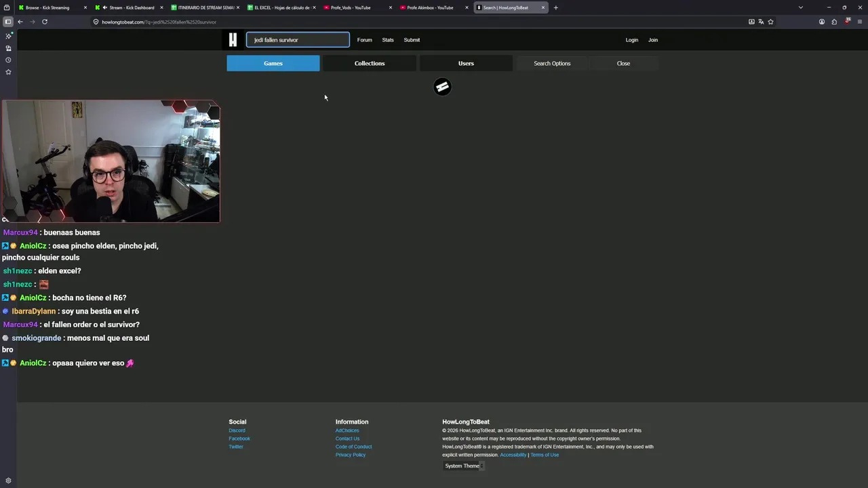Screen dimensions: 868x488
Task: Open the Facebook social link
Action: [x=239, y=439]
